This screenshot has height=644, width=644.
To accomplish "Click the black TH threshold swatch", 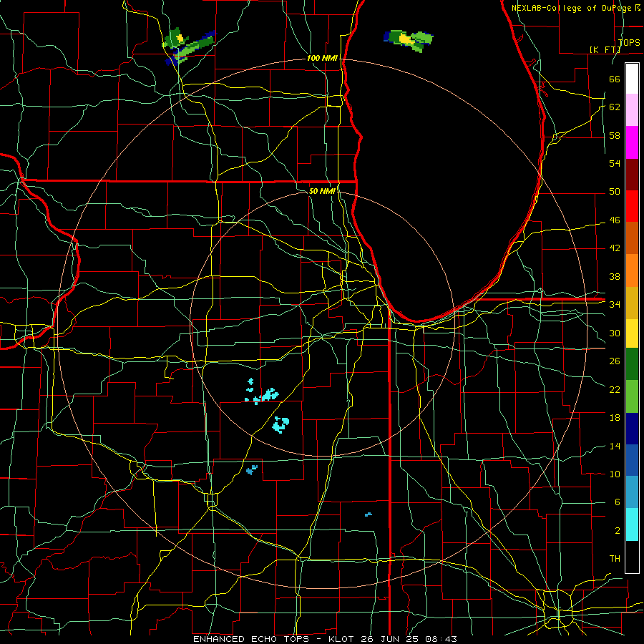I will [632, 557].
